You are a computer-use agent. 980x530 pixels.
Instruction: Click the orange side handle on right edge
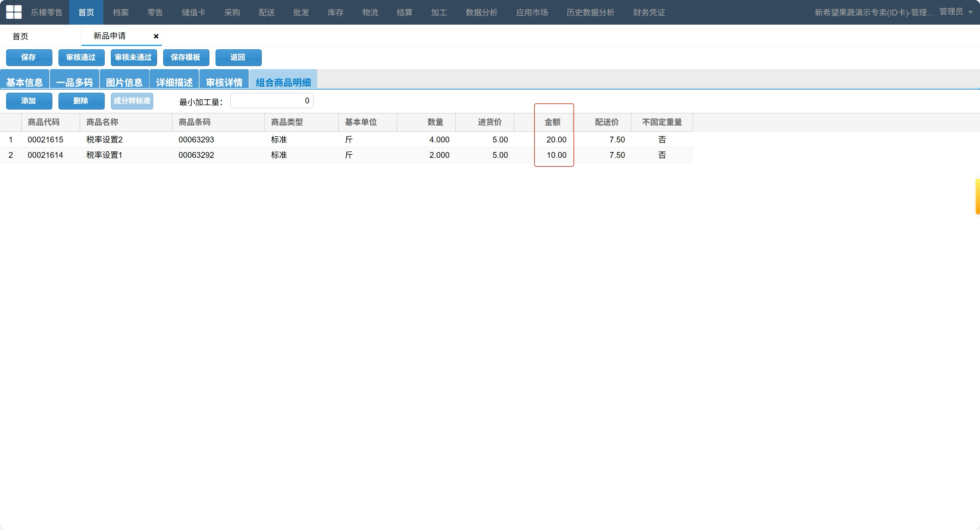978,196
